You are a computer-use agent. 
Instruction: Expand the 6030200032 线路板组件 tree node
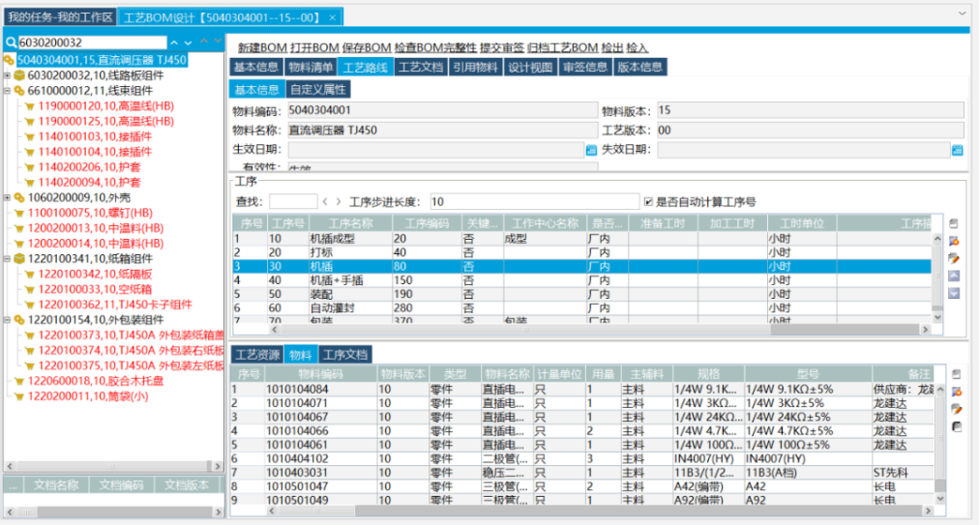[8, 75]
